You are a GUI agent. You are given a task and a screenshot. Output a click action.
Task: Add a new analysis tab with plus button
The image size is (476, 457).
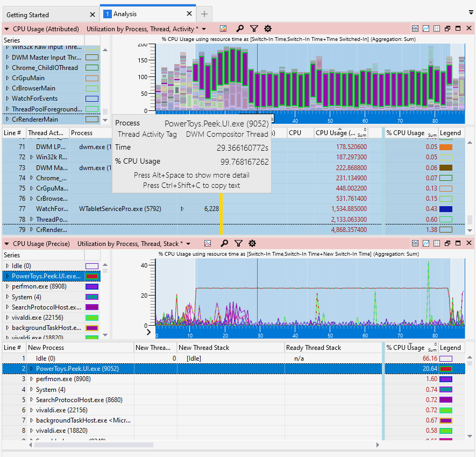(x=204, y=14)
